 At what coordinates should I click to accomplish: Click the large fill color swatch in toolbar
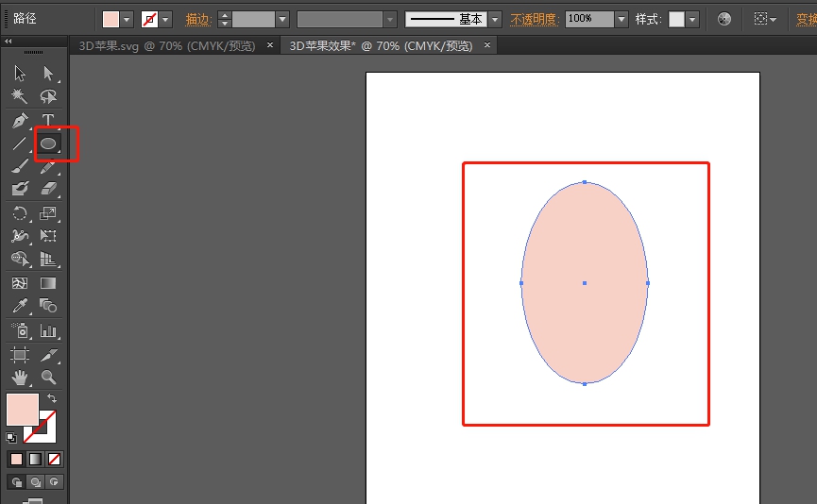tap(23, 410)
